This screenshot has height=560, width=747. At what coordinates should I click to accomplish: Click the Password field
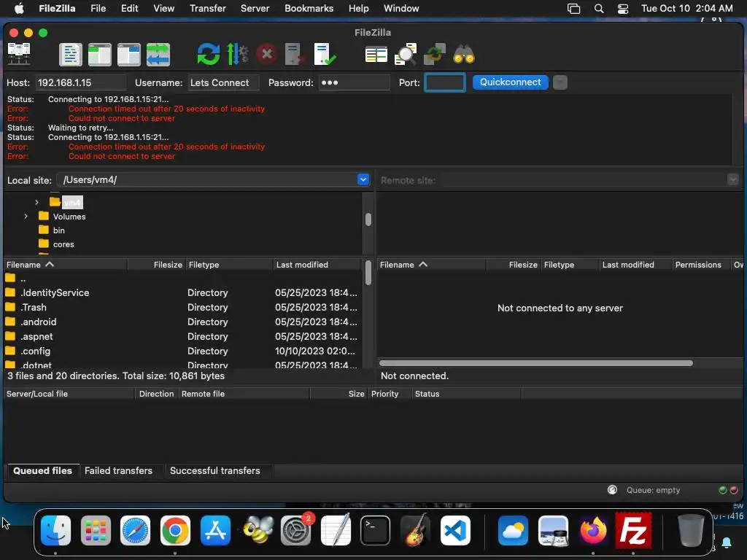click(x=354, y=82)
